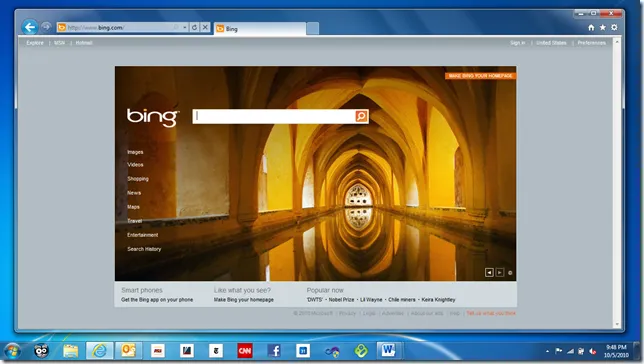Open Favorites with the star icon
The height and width of the screenshot is (364, 644).
(x=603, y=28)
